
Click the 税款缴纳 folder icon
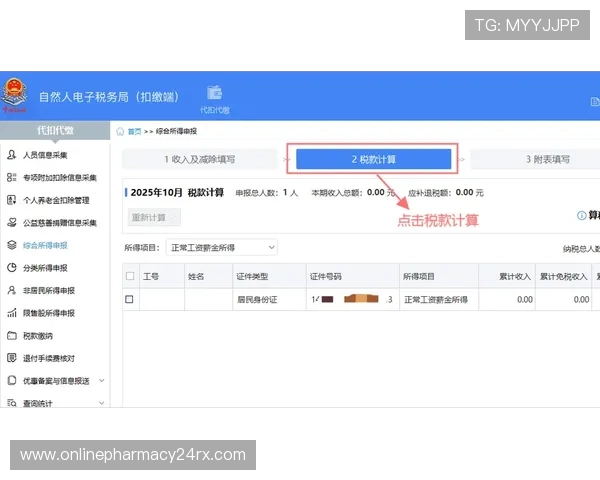point(12,336)
